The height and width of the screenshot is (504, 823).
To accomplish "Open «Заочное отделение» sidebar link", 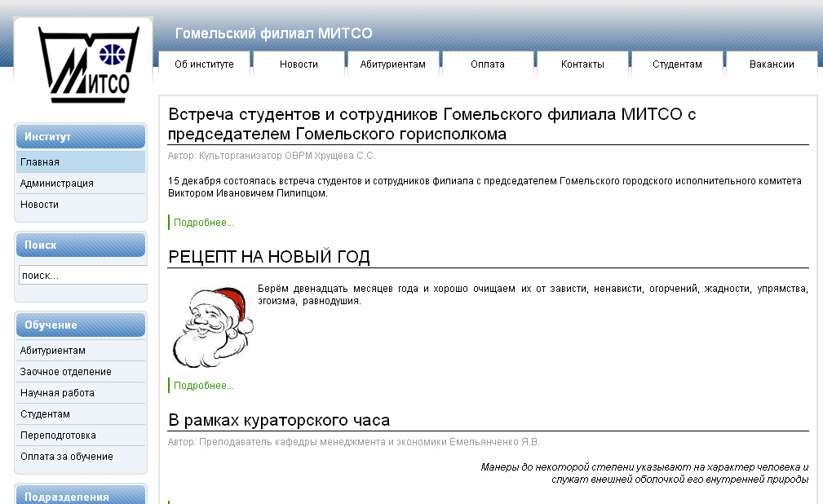I will point(66,372).
